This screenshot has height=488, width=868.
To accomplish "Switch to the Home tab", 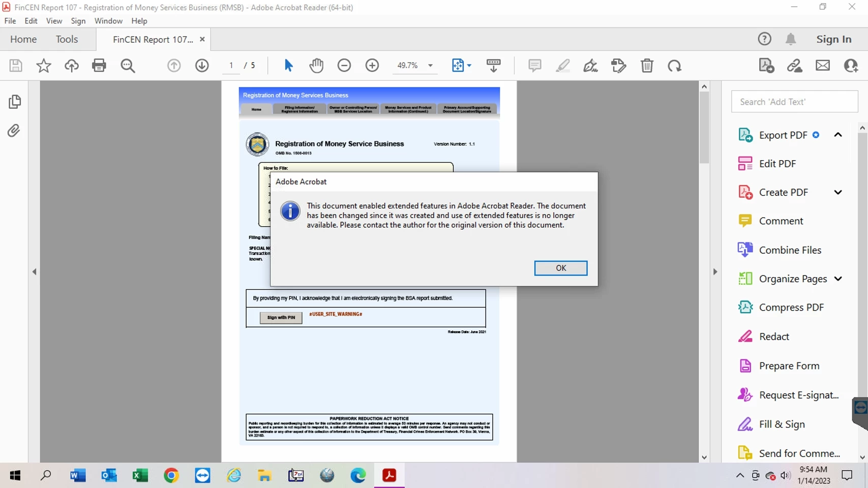I will pos(23,39).
